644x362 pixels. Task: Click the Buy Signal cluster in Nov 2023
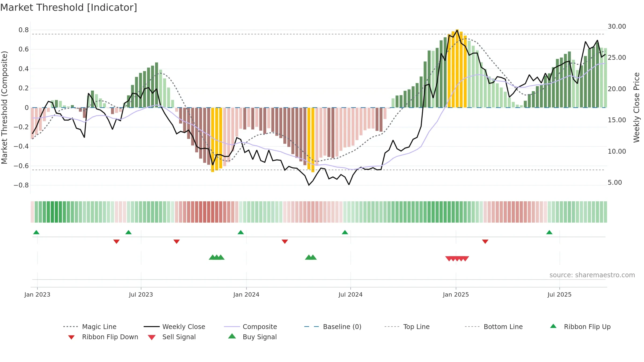pyautogui.click(x=217, y=257)
